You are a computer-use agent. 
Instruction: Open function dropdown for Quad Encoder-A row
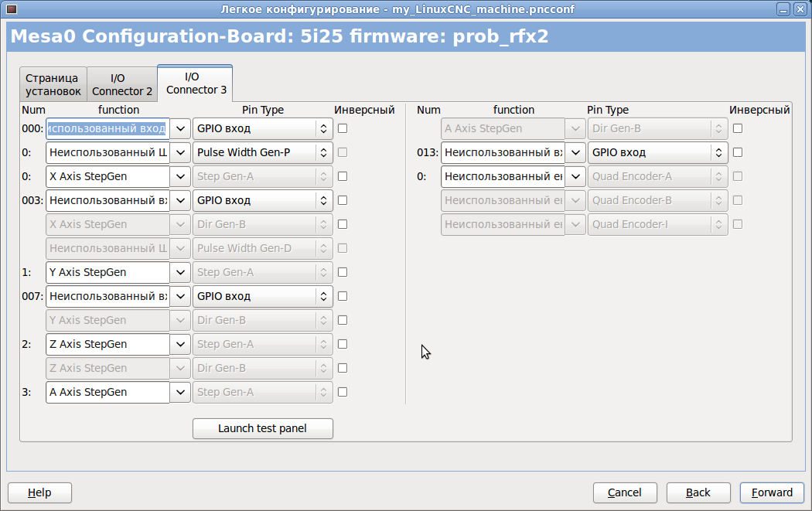point(575,176)
